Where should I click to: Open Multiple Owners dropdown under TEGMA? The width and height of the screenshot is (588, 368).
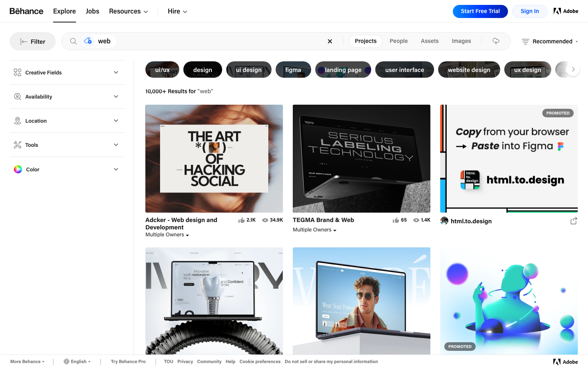(x=314, y=230)
